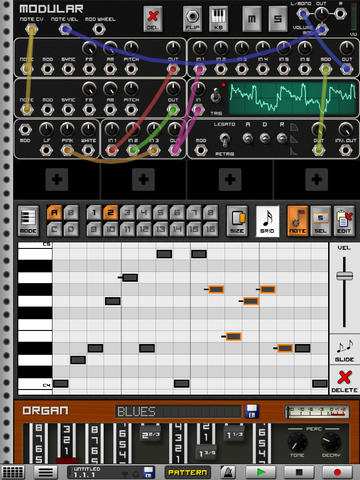
Task: Stop playback with the stop button
Action: click(x=299, y=472)
